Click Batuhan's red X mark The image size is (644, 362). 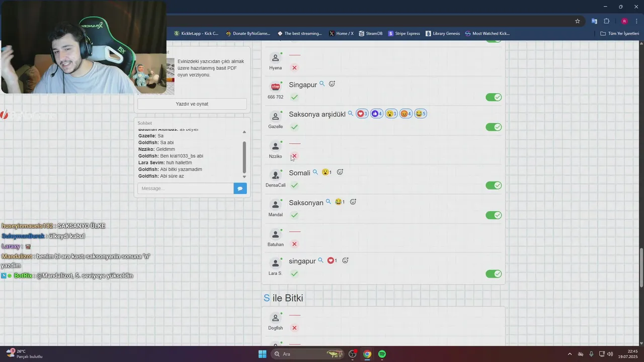(x=294, y=244)
